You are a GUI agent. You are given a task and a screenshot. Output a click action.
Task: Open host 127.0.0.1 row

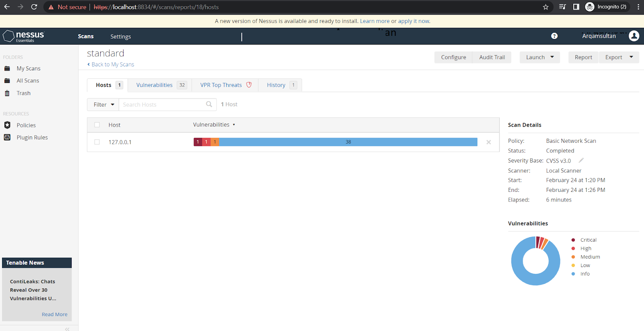coord(293,142)
